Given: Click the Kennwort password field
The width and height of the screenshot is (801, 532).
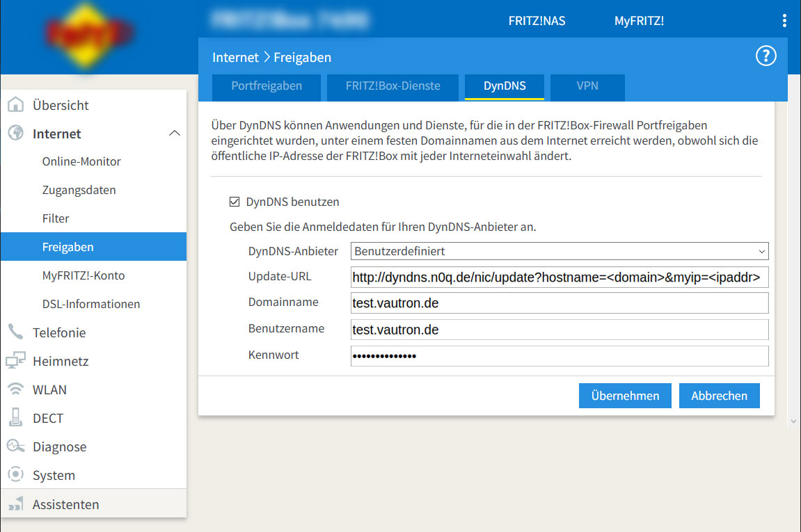Looking at the screenshot, I should click(560, 356).
